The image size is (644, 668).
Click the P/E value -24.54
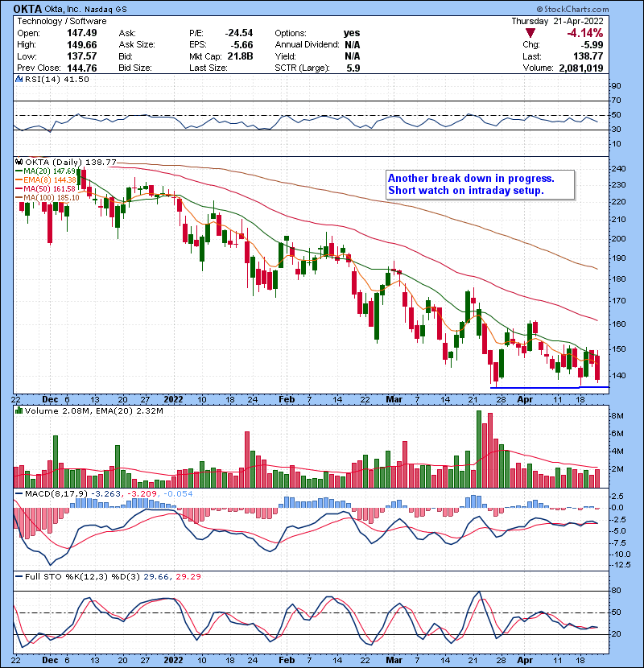pyautogui.click(x=239, y=33)
